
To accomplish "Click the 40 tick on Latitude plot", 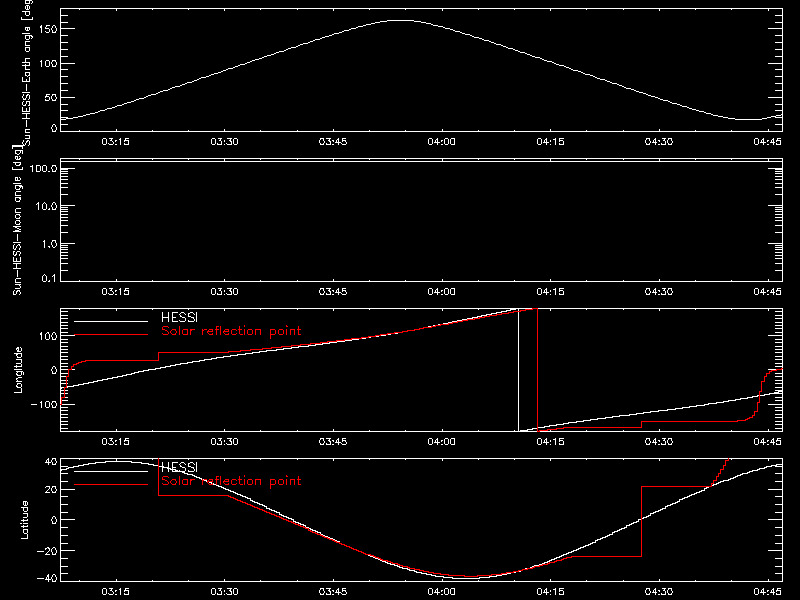I will (51, 462).
